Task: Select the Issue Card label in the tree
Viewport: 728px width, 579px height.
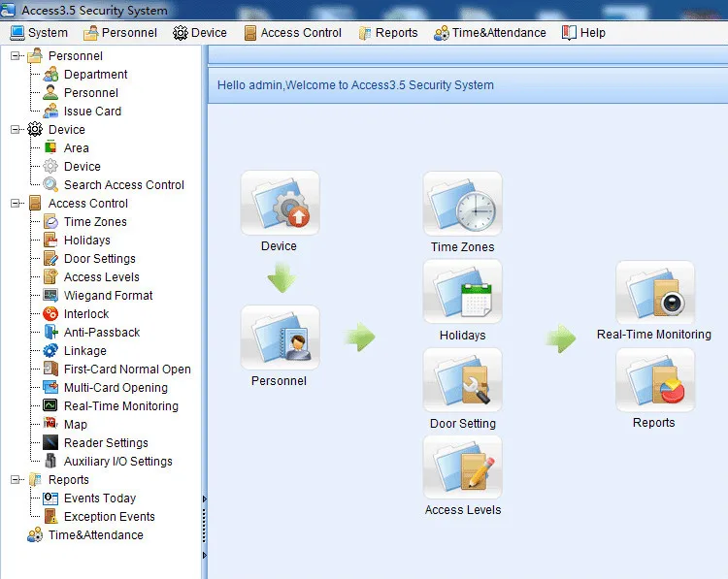Action: coord(92,111)
